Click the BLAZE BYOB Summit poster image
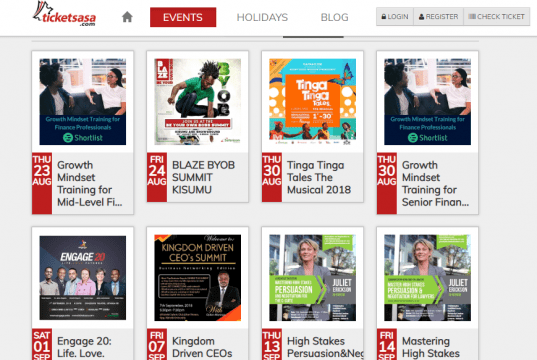537x360 pixels. (198, 102)
